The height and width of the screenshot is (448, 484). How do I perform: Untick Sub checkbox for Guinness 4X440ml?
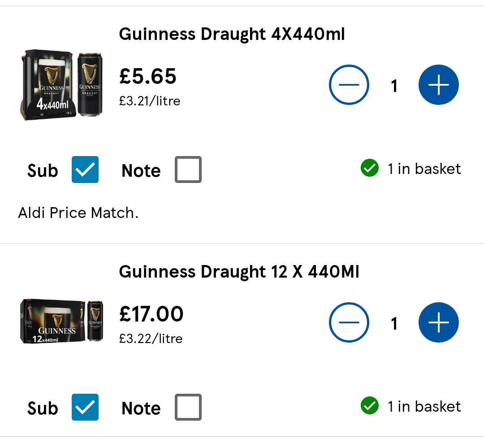(x=85, y=170)
